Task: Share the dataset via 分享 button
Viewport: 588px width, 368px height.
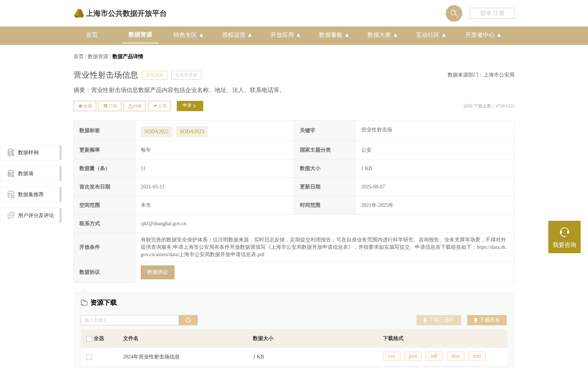Action: [x=159, y=106]
